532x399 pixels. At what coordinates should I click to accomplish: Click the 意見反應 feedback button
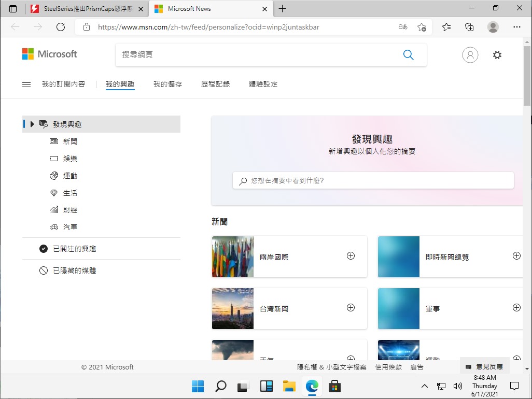485,367
